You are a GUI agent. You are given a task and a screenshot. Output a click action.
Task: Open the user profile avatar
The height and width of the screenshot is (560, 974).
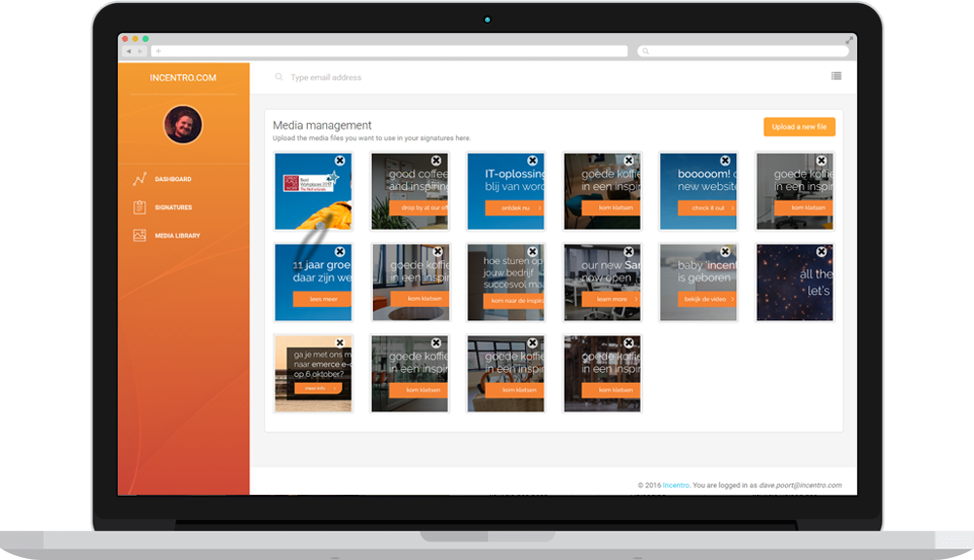183,124
